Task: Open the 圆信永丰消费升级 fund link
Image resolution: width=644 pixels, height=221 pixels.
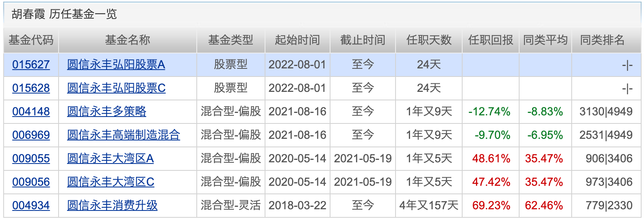Action: (112, 206)
